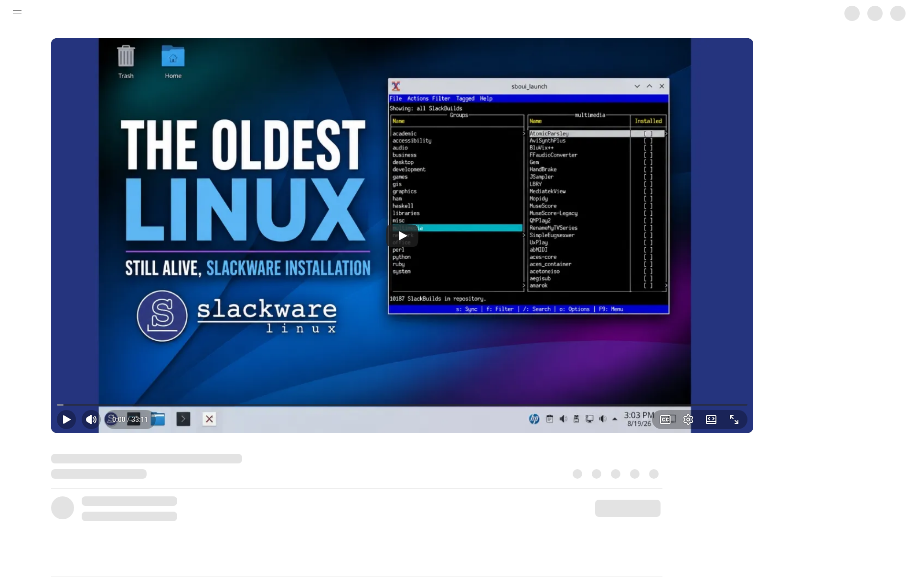Mute the video with the player volume button
Viewport: 917px width, 588px height.
point(91,420)
